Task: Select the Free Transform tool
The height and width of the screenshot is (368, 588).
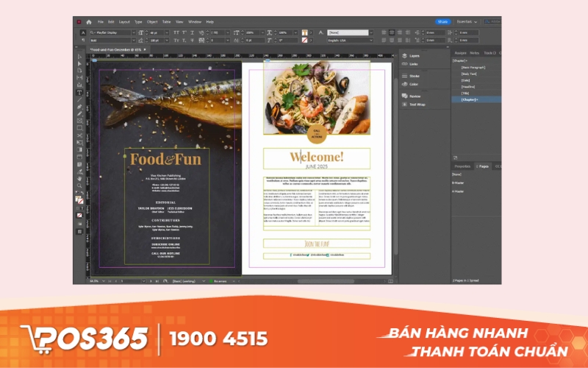Action: (x=79, y=143)
